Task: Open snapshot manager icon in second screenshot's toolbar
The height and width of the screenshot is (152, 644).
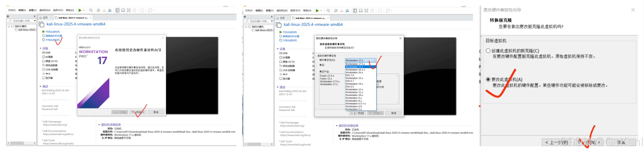Action: [347, 11]
